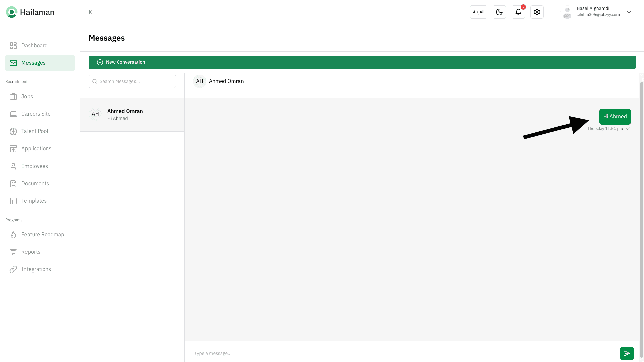Click the chat panel vertical scrollbar

(x=641, y=218)
